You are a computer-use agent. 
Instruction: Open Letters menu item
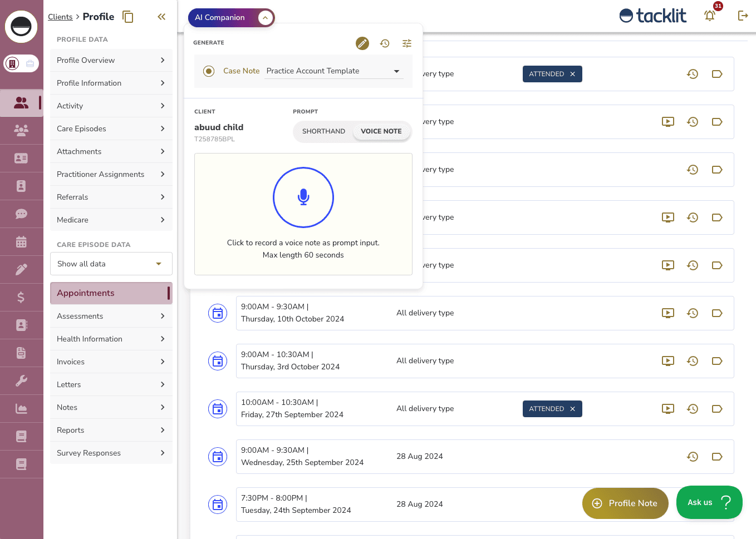[111, 384]
